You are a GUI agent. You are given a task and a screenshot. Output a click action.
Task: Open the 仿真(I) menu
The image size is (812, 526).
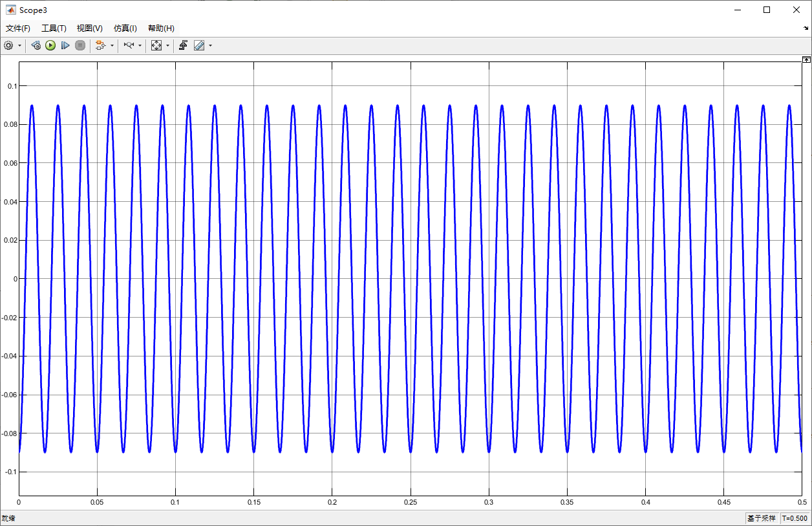pyautogui.click(x=125, y=28)
